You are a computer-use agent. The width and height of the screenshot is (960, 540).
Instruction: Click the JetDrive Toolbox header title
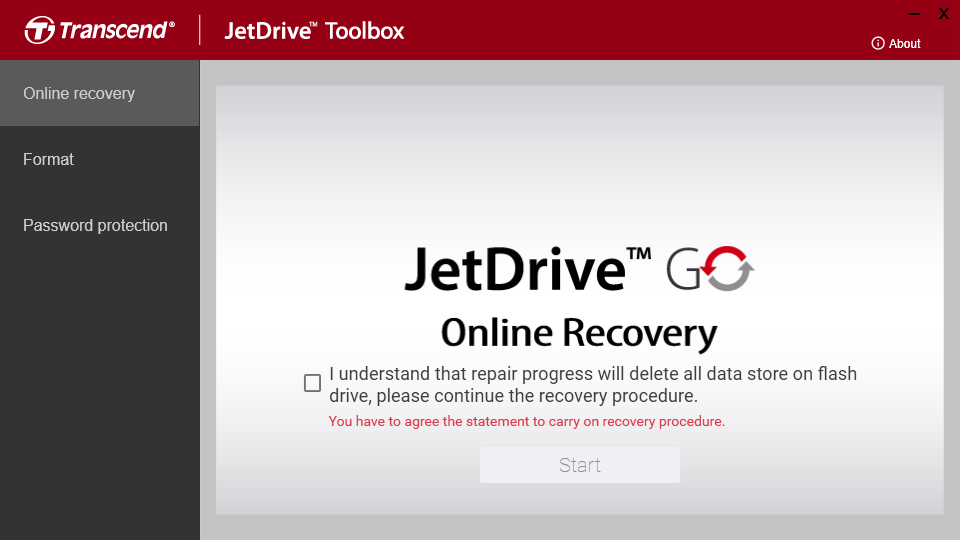(x=314, y=31)
